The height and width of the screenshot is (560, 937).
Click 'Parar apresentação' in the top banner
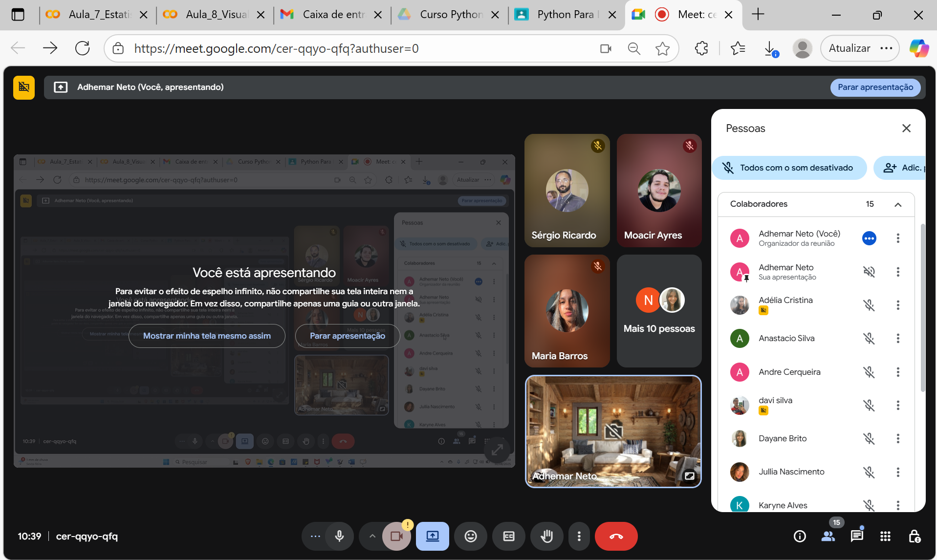[x=875, y=87]
